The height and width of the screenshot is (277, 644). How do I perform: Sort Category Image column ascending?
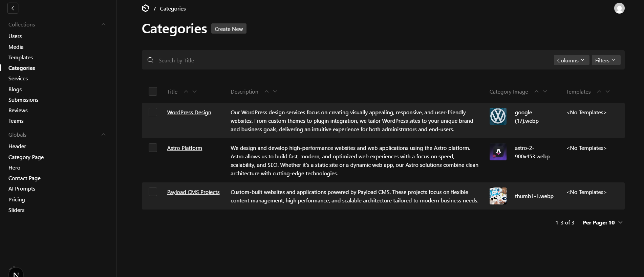(536, 92)
